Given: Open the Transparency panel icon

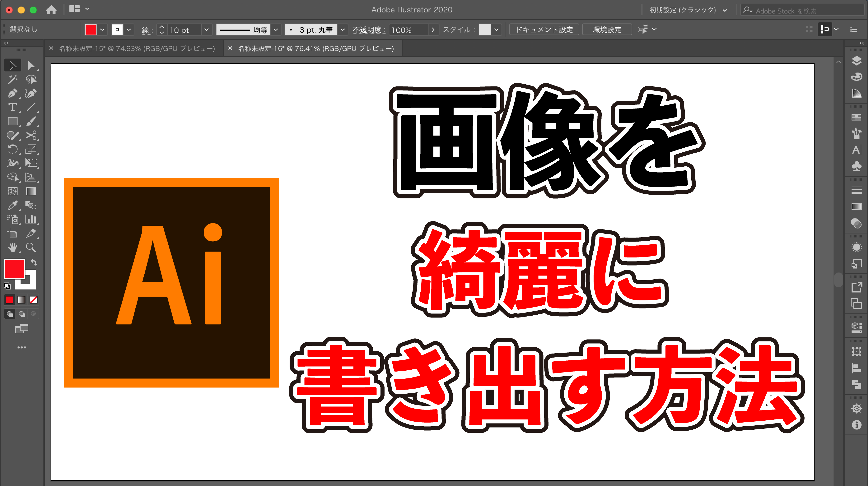Looking at the screenshot, I should click(x=856, y=223).
